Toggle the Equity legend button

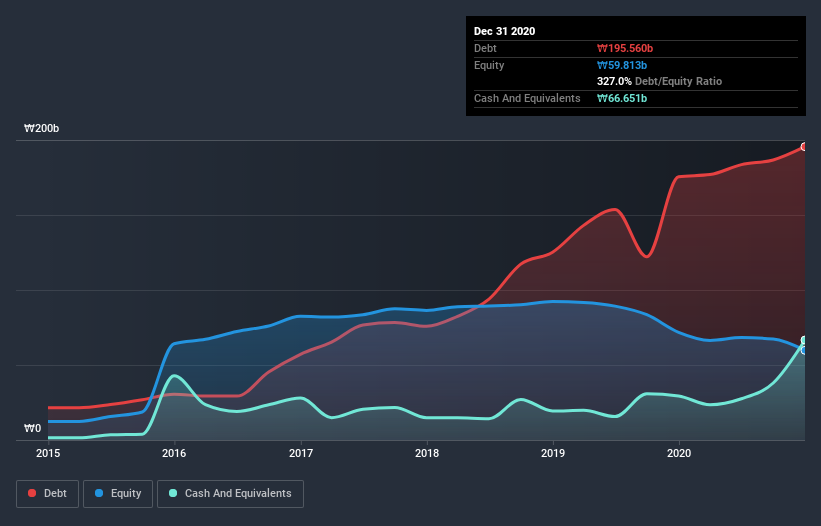pos(118,494)
